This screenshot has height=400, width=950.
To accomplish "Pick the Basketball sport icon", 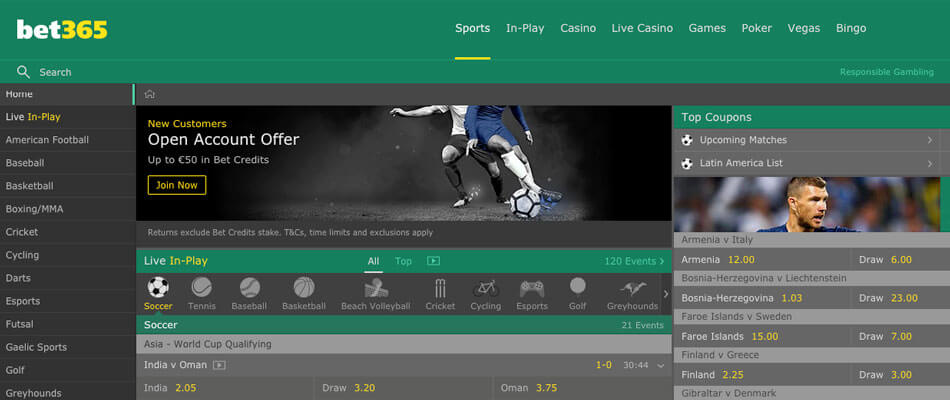I will [304, 287].
